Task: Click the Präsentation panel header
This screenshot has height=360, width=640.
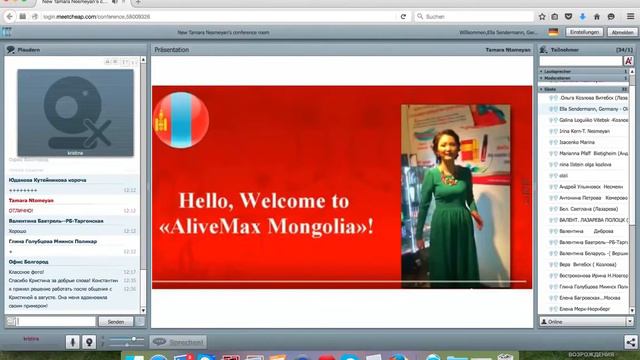Action: pyautogui.click(x=342, y=49)
